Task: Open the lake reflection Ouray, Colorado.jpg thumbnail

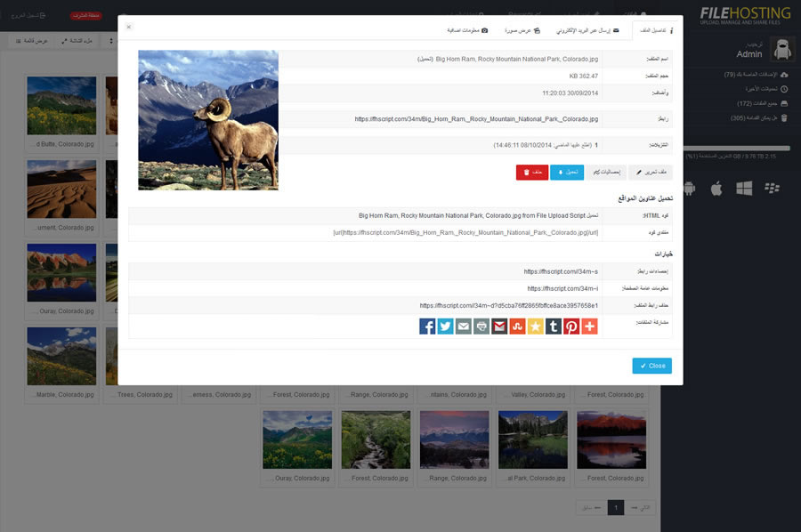Action: click(61, 272)
